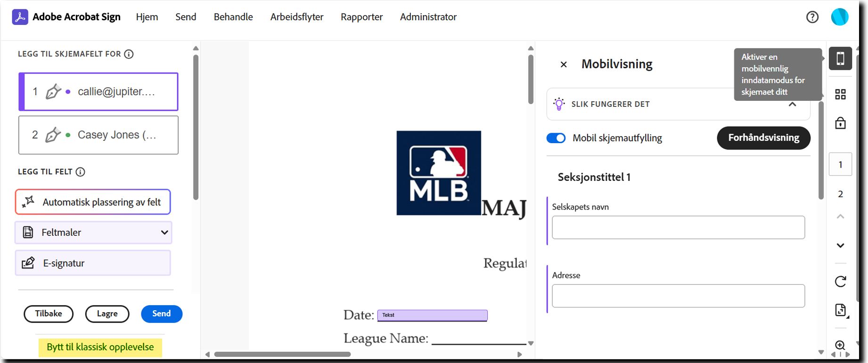Select the E-signatur field option
The image size is (868, 363).
93,263
